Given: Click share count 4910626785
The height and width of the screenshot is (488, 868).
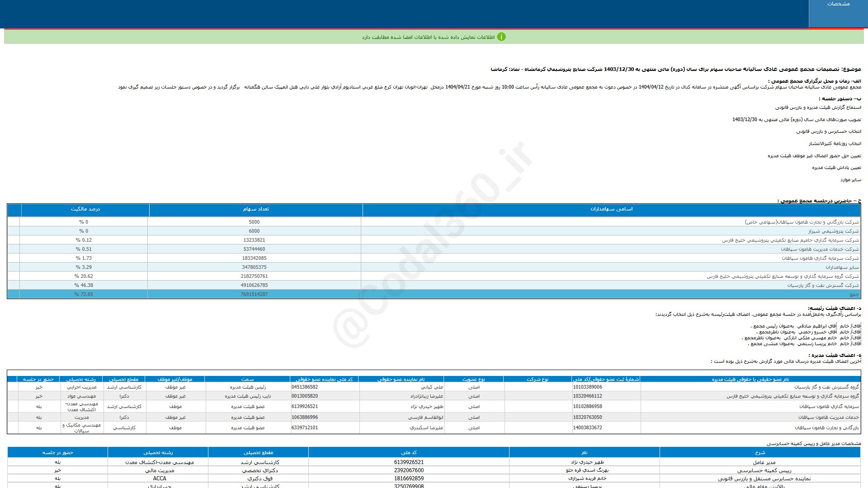Looking at the screenshot, I should (x=254, y=285).
